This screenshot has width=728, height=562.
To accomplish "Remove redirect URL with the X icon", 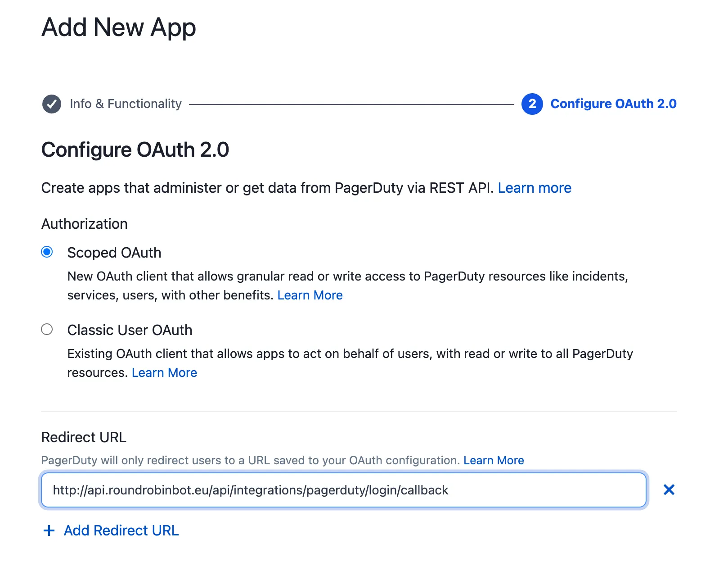I will tap(669, 489).
